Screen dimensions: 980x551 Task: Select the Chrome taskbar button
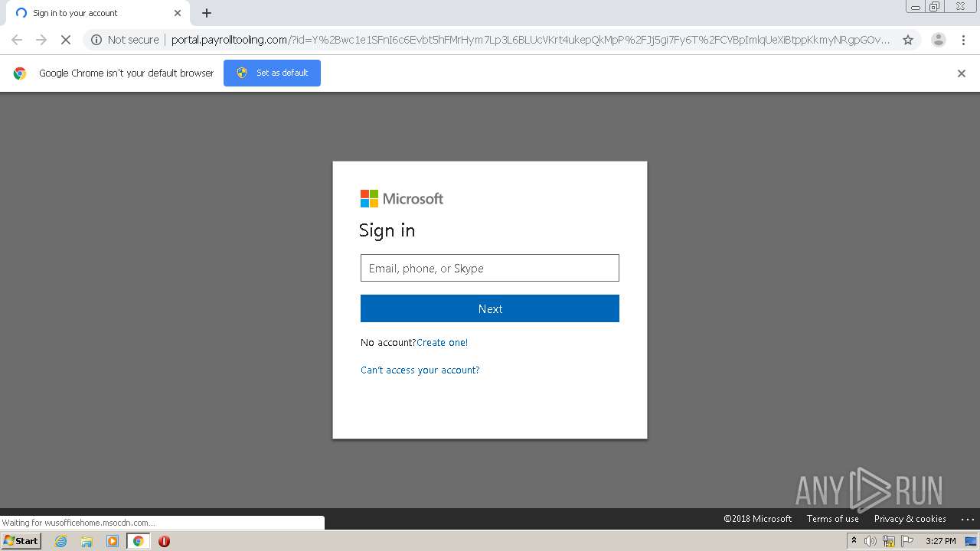point(139,541)
